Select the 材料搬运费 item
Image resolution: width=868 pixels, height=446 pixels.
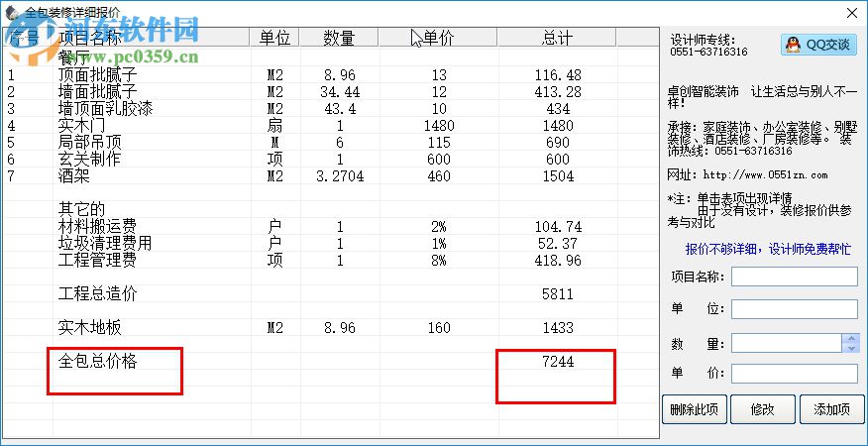coord(97,227)
